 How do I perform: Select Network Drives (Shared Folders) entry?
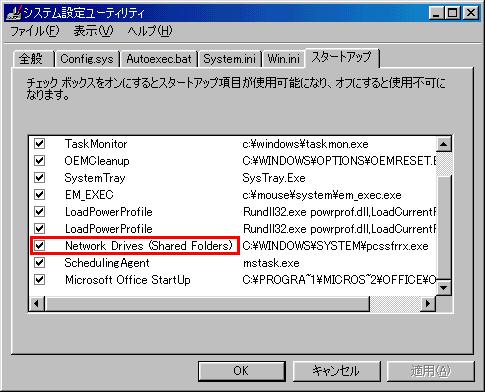(149, 246)
